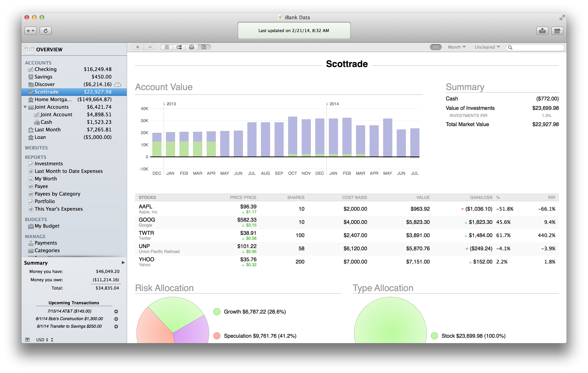Click arrow next to 7/15/14 AT&T transaction
The width and height of the screenshot is (588, 373).
point(116,311)
